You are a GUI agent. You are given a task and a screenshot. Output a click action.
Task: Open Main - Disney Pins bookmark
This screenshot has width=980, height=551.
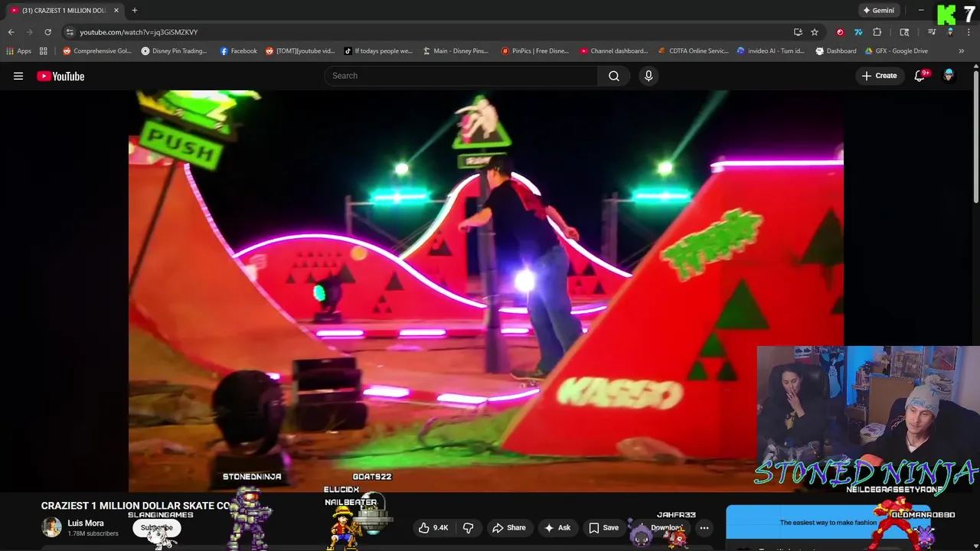coord(456,51)
